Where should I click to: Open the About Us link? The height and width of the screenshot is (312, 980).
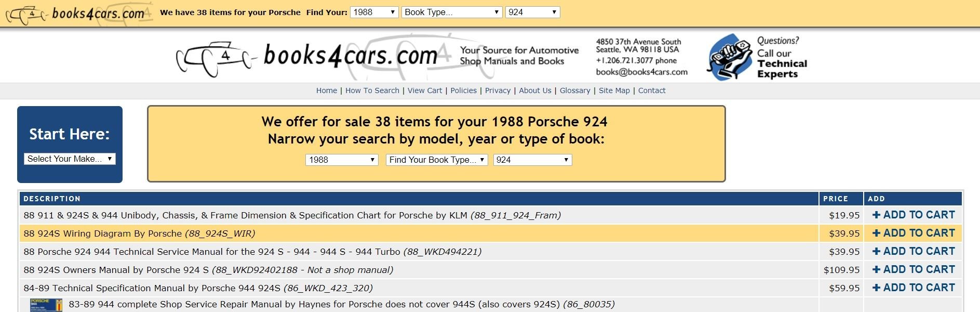(535, 90)
